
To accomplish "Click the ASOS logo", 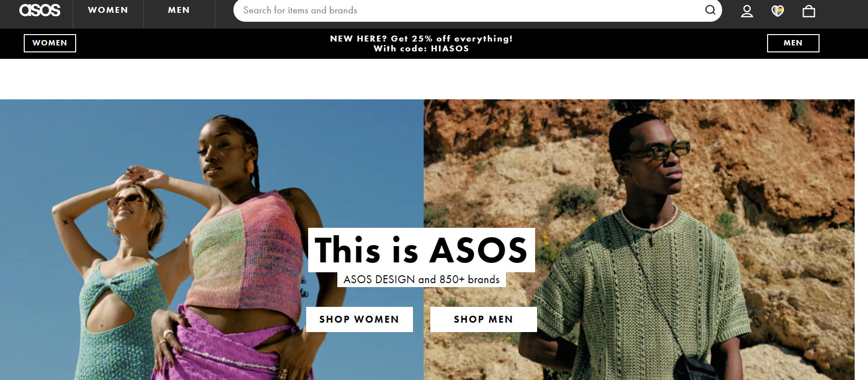I will (x=40, y=10).
